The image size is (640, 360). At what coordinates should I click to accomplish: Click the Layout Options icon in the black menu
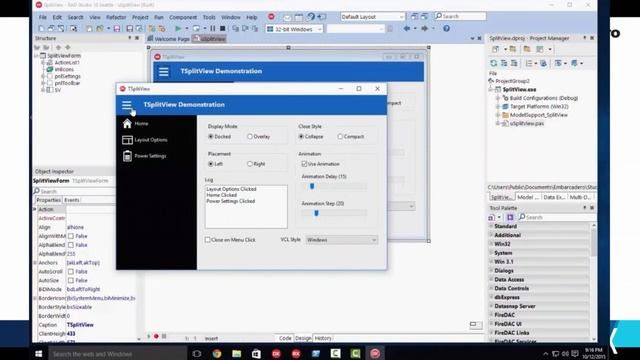point(127,140)
